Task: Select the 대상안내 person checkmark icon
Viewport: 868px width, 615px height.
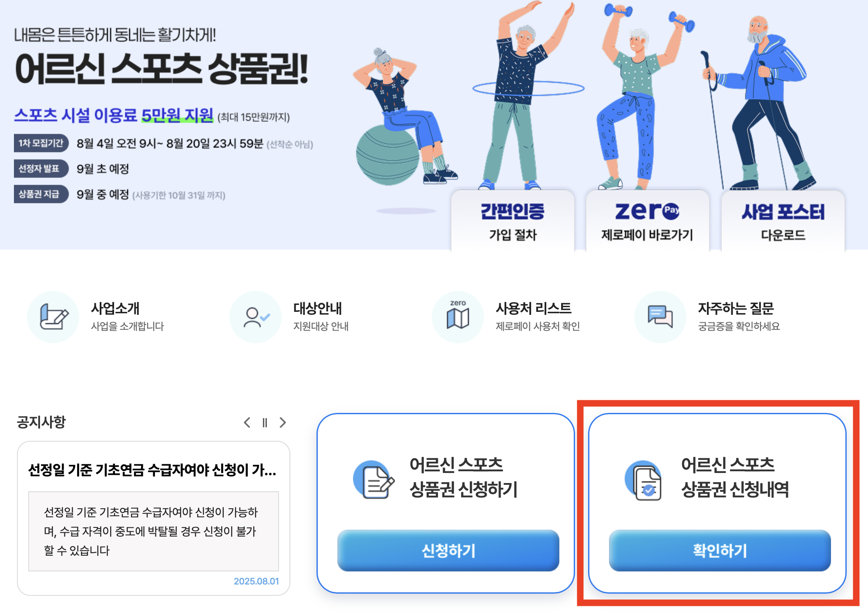Action: [256, 317]
